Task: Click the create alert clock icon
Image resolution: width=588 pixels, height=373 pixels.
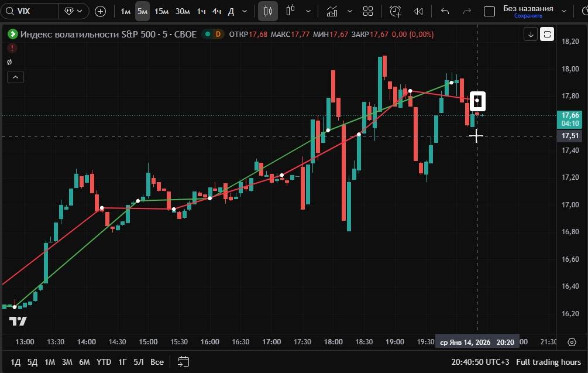Action: [396, 11]
